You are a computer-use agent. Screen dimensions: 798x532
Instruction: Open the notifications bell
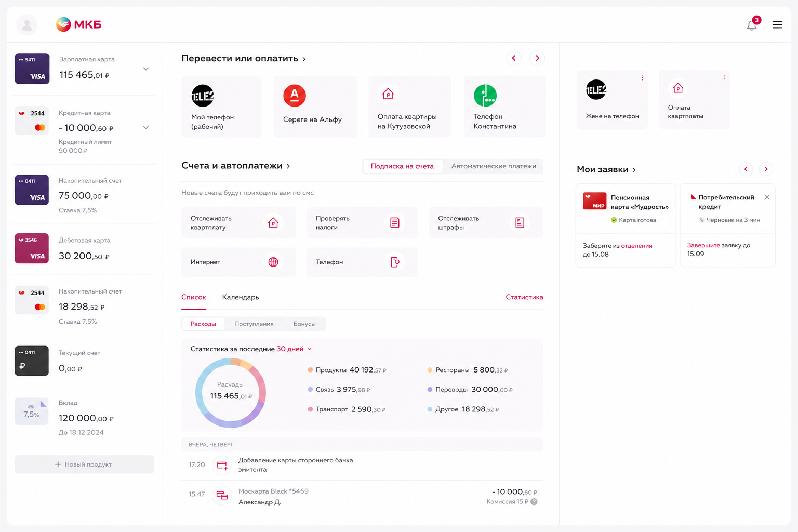752,25
